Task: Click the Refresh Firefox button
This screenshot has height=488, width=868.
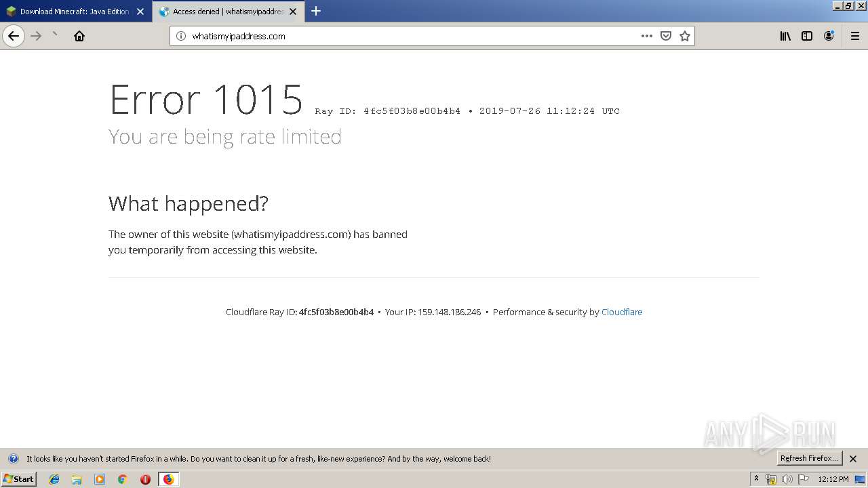Action: pyautogui.click(x=810, y=458)
